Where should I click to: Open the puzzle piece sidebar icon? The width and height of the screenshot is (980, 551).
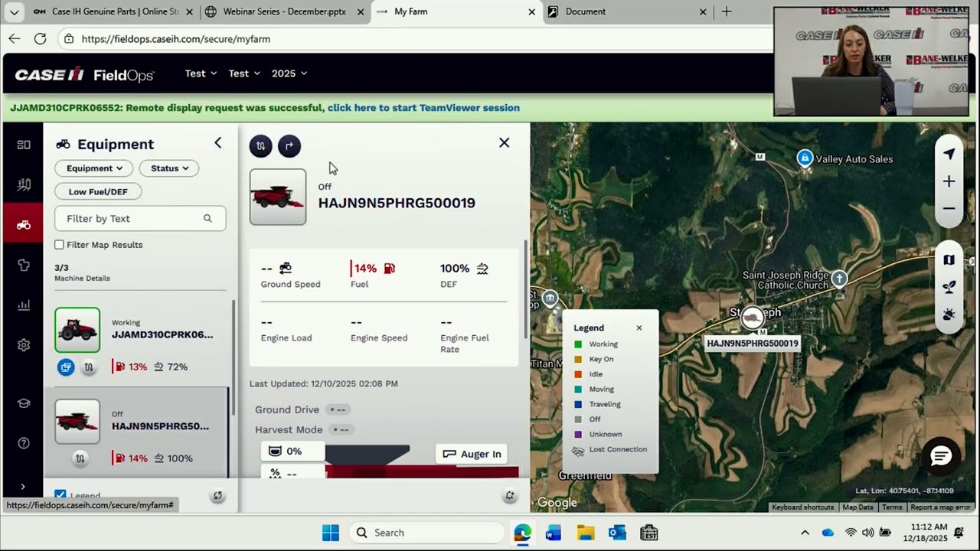pyautogui.click(x=24, y=265)
